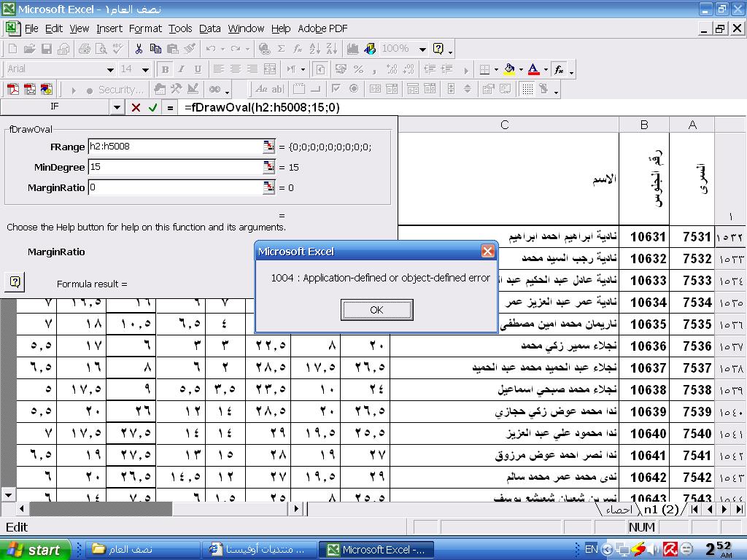Open the File menu
The image size is (747, 560).
point(31,28)
